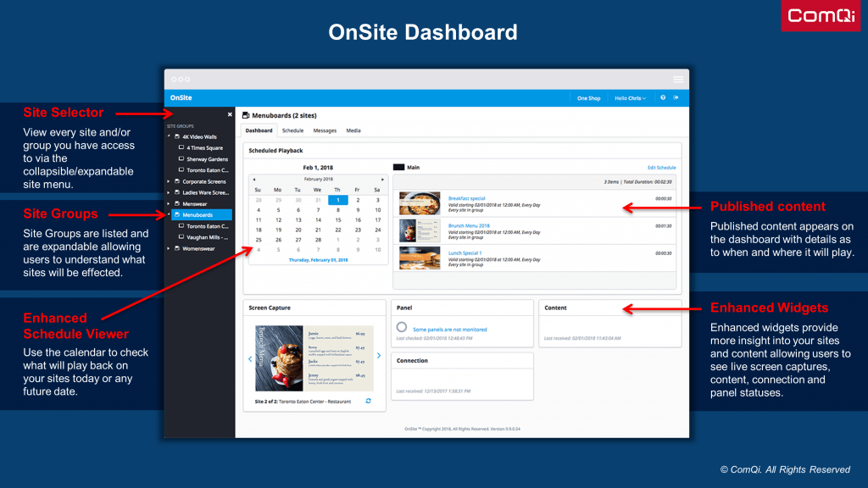
Task: Expand the Corporate Screens group
Action: click(x=167, y=181)
